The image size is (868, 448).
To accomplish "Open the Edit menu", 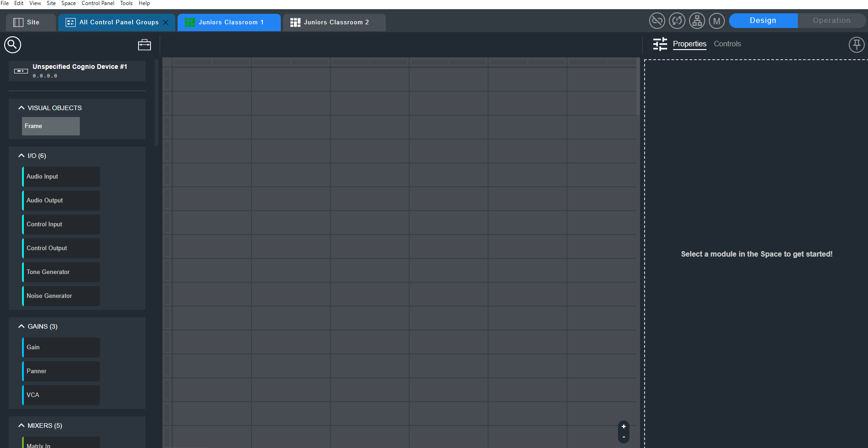I will click(x=19, y=3).
